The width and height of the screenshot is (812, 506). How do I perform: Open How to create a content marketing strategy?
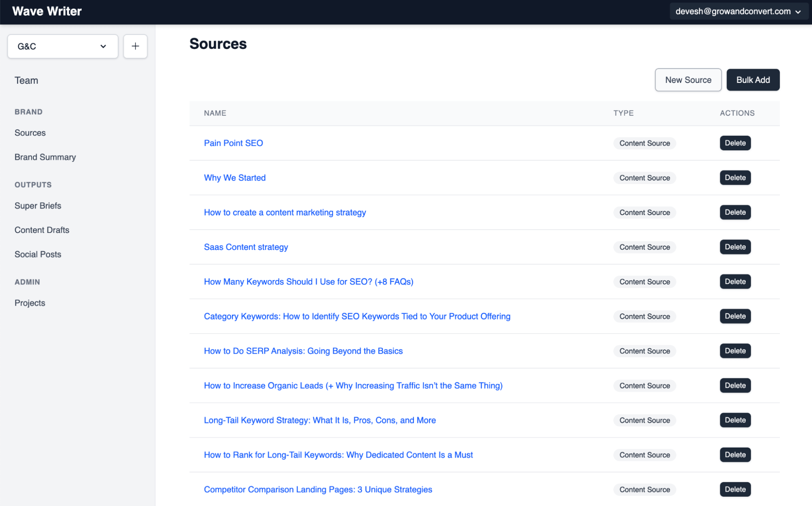(x=285, y=213)
